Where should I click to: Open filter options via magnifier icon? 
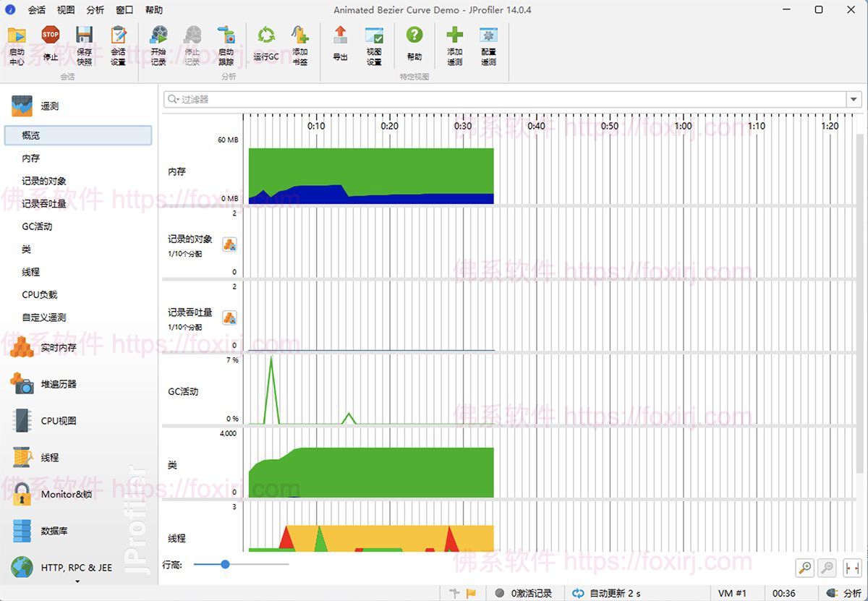tap(174, 99)
